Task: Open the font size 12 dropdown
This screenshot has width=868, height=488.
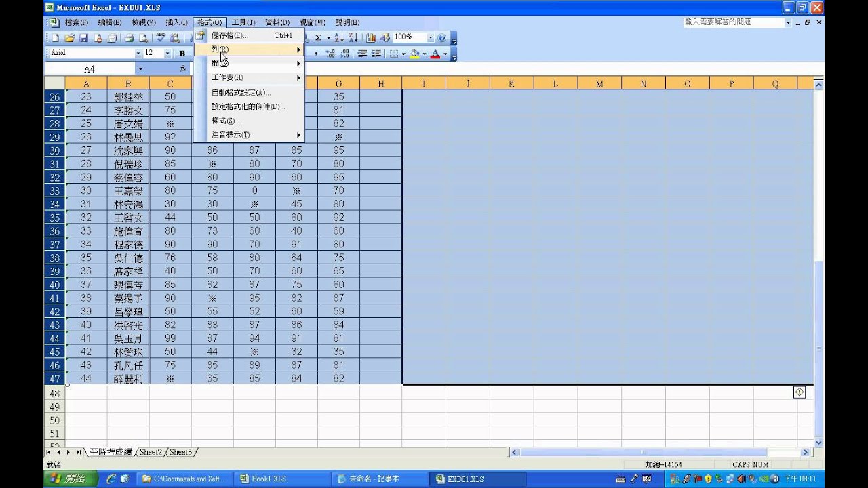Action: coord(167,53)
